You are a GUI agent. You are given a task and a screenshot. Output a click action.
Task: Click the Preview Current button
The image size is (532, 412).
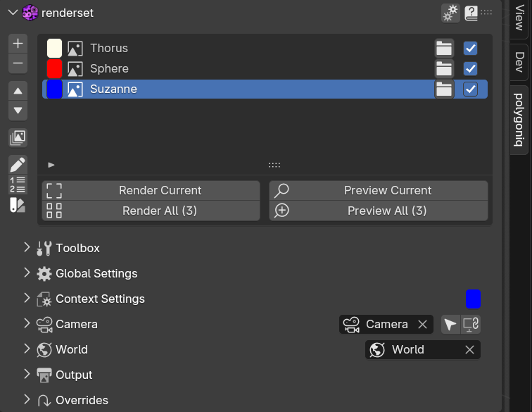[379, 191]
